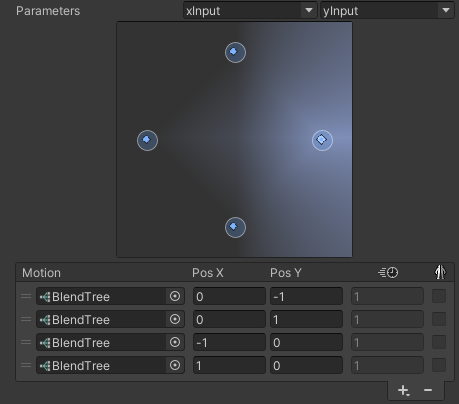Click BlendTree node icon in first motion row
The width and height of the screenshot is (459, 404).
[x=45, y=297]
